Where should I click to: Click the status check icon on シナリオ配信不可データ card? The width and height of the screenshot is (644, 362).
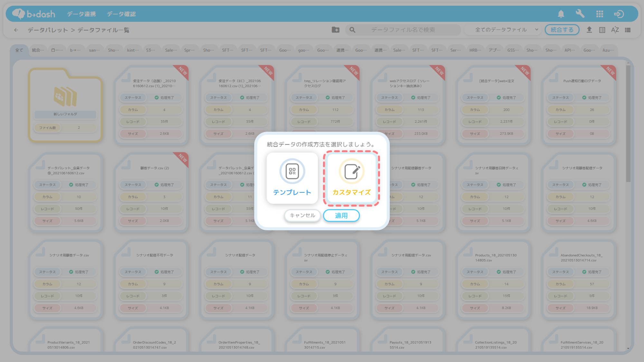(x=156, y=272)
